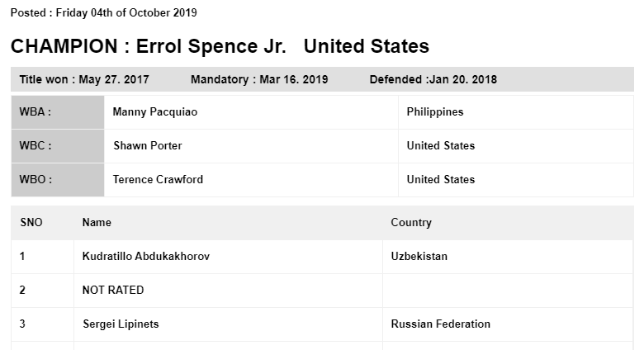Select the Shawn Porter entry

pyautogui.click(x=148, y=146)
